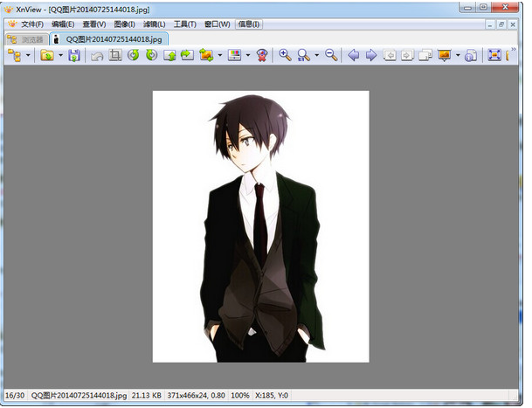Click the red-eye correction icon
The image size is (532, 408).
click(261, 55)
